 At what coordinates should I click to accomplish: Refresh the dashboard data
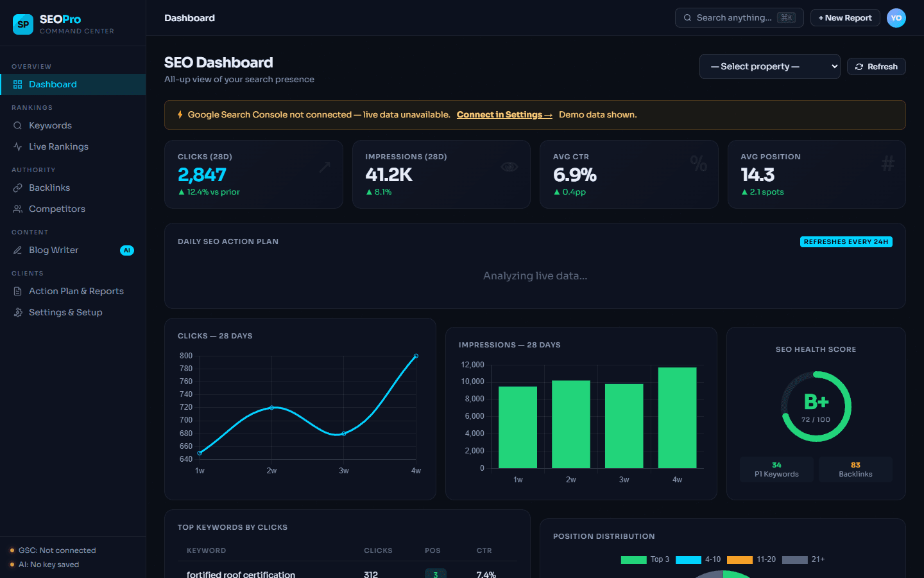point(877,67)
